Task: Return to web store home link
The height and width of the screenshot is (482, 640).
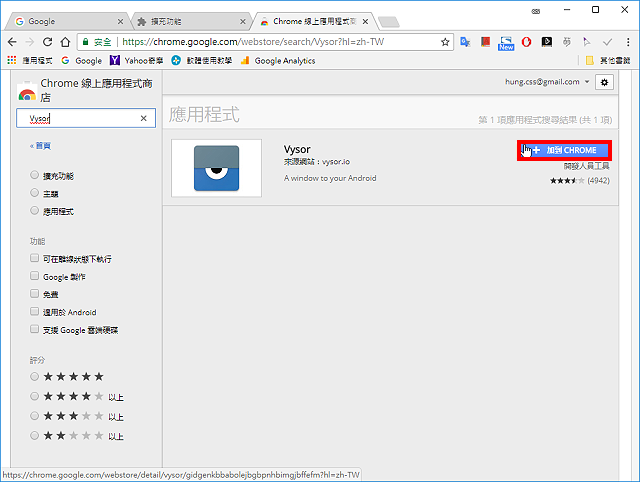Action: (40, 146)
